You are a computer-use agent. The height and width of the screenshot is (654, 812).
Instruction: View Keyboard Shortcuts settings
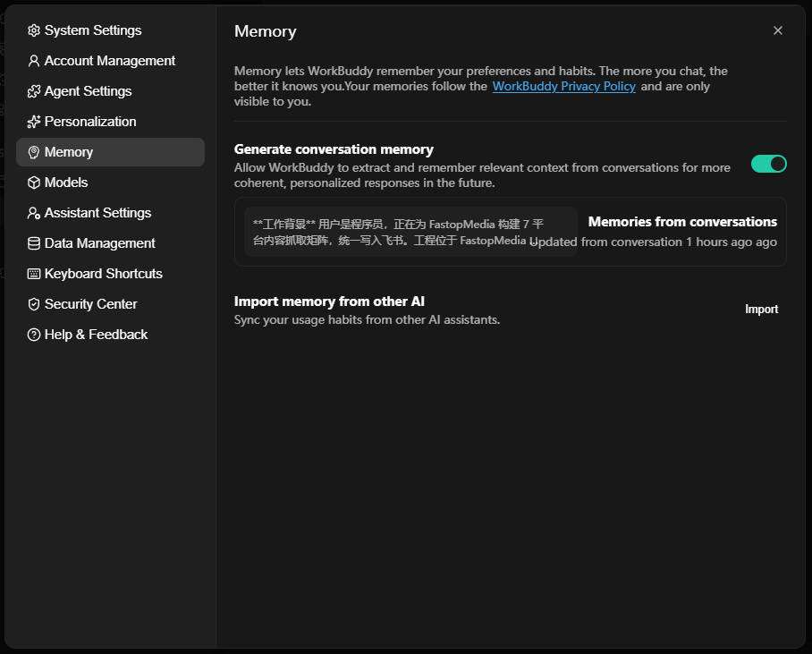pos(110,274)
